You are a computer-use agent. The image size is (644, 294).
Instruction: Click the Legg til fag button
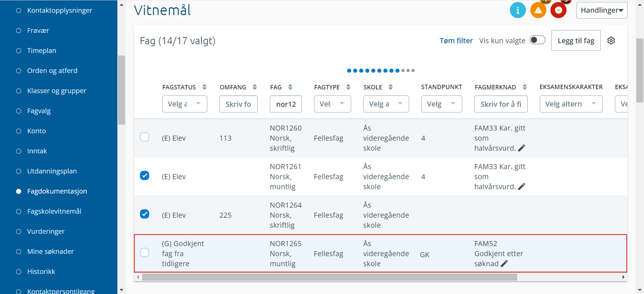click(576, 41)
